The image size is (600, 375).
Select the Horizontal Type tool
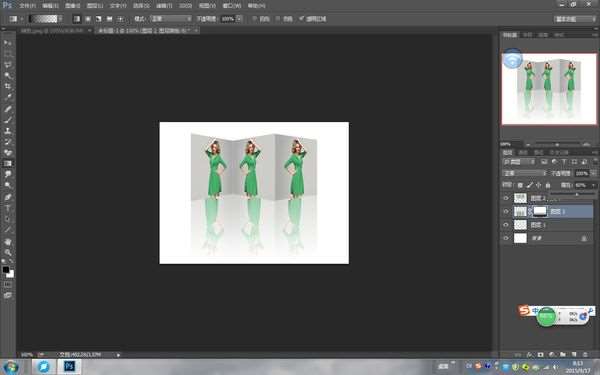[x=8, y=209]
